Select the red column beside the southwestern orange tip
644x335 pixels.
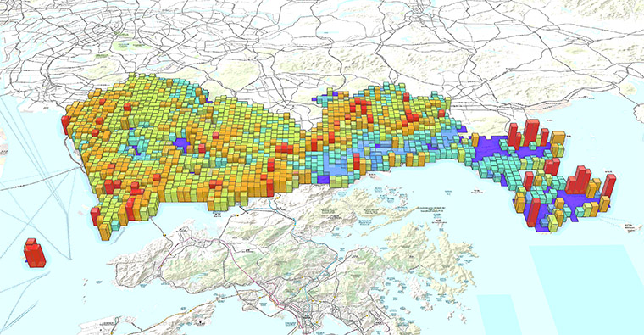[x=95, y=216]
